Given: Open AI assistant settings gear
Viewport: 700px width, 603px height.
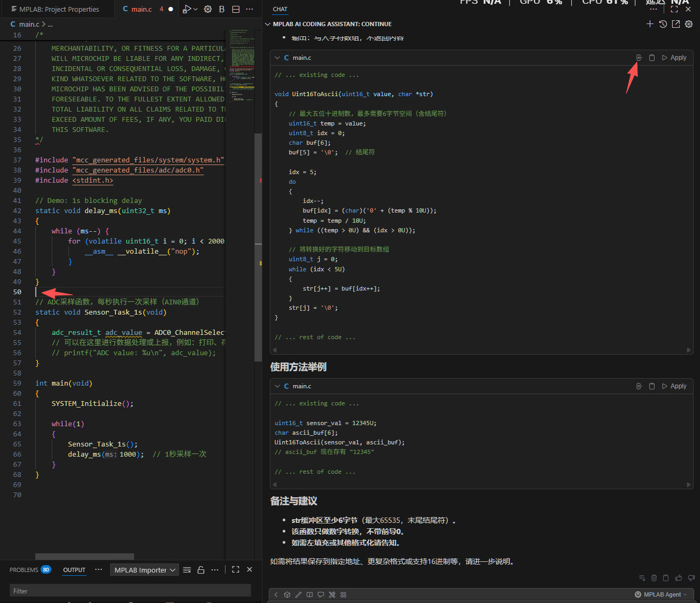Looking at the screenshot, I should (x=689, y=24).
